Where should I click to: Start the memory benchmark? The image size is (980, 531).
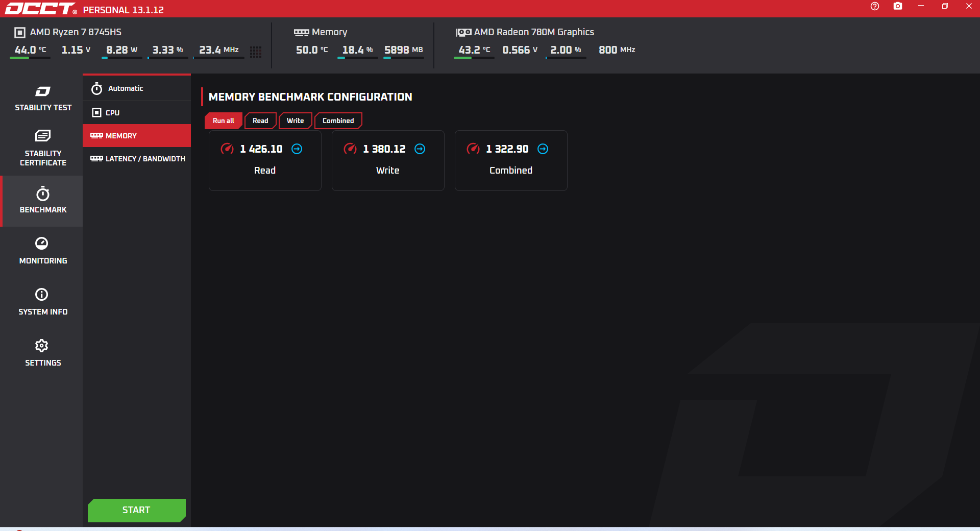[136, 510]
